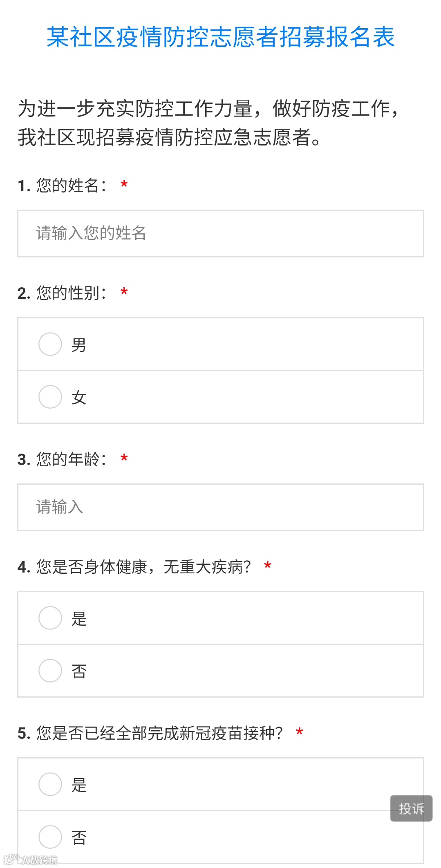Click the age input field

(x=220, y=507)
